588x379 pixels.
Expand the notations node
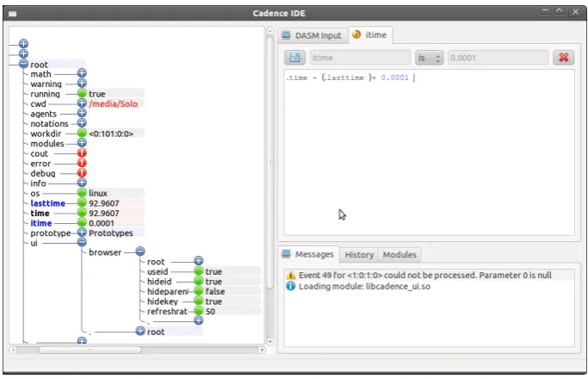click(x=82, y=122)
